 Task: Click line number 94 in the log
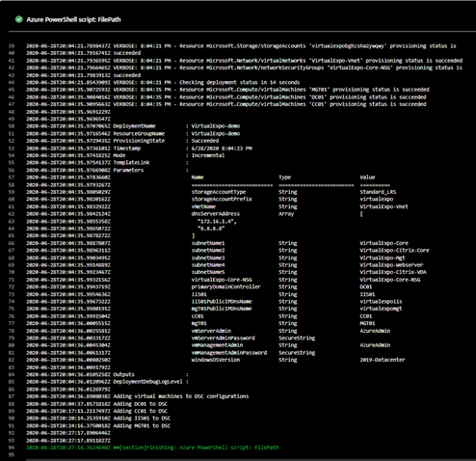pos(12,447)
